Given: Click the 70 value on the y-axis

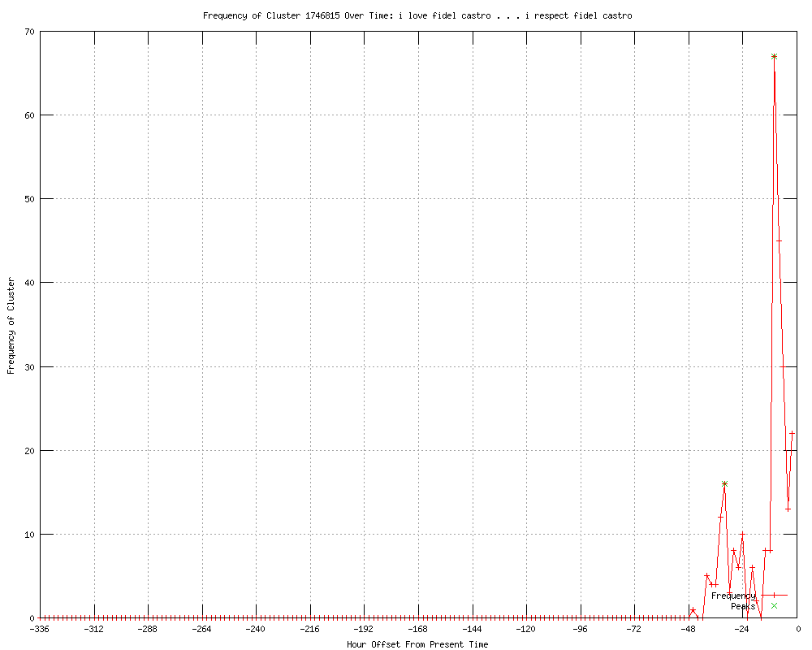Looking at the screenshot, I should [x=28, y=32].
